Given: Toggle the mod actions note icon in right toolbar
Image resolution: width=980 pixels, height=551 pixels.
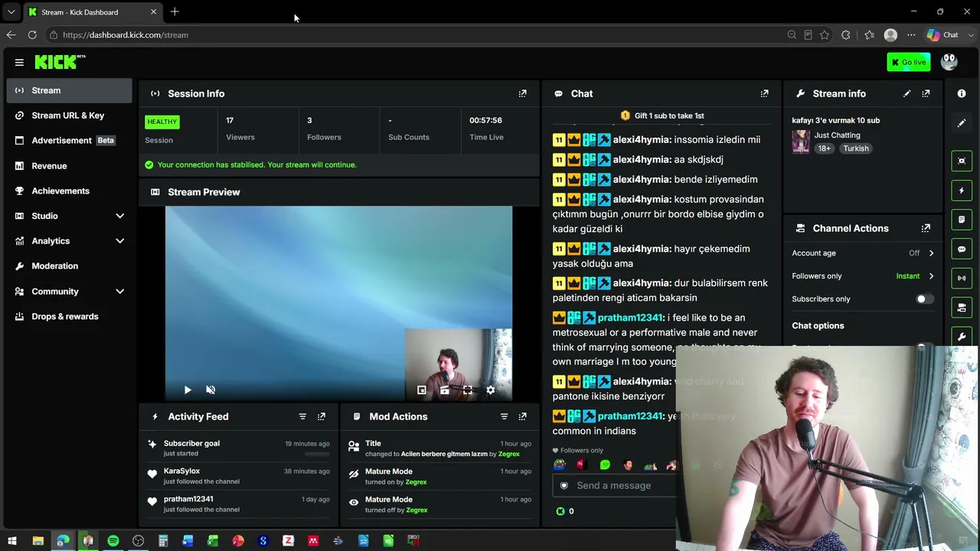Looking at the screenshot, I should [962, 220].
